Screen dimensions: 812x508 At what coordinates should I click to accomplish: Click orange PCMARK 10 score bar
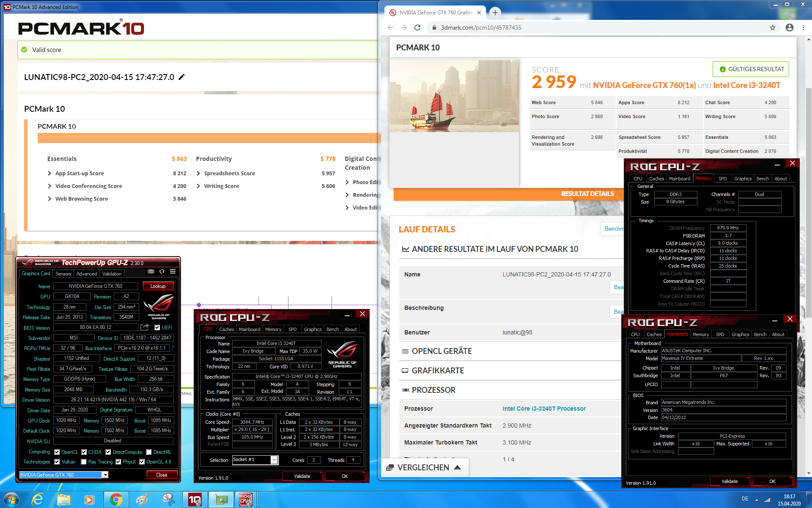(x=207, y=138)
